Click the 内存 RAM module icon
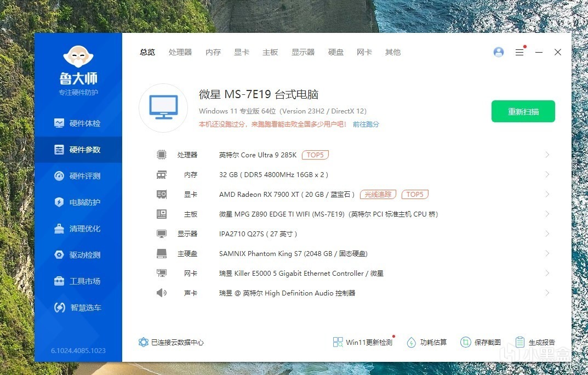The width and height of the screenshot is (588, 375). pyautogui.click(x=161, y=175)
